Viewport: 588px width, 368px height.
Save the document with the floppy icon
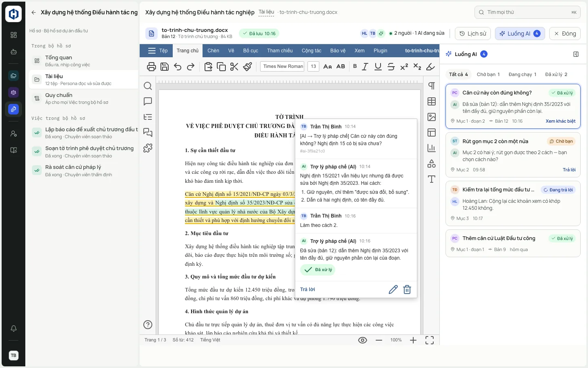pos(165,67)
